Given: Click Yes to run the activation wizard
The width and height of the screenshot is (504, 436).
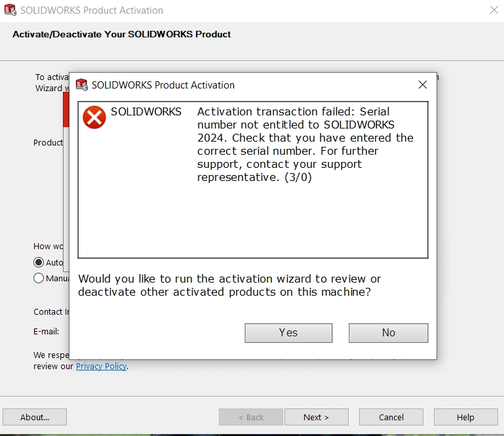Looking at the screenshot, I should click(288, 333).
